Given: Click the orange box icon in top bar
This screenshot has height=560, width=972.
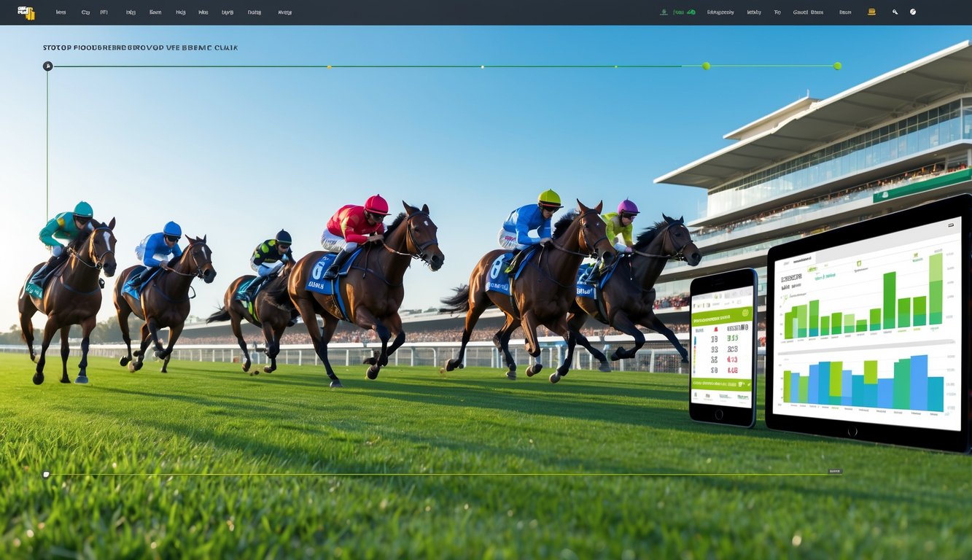Looking at the screenshot, I should pyautogui.click(x=871, y=12).
